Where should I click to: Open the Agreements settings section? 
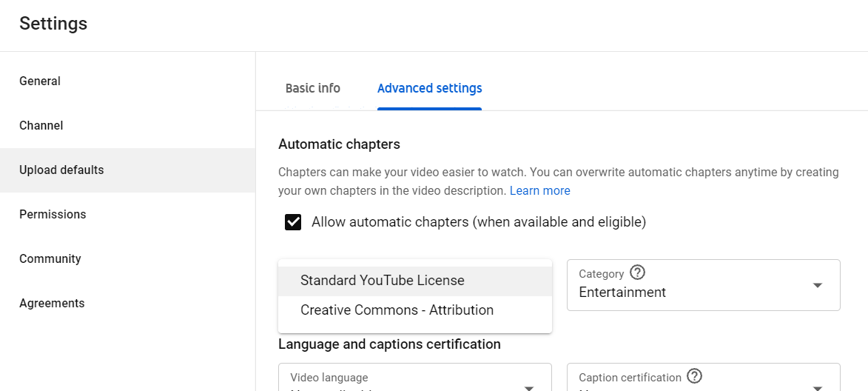(127, 303)
